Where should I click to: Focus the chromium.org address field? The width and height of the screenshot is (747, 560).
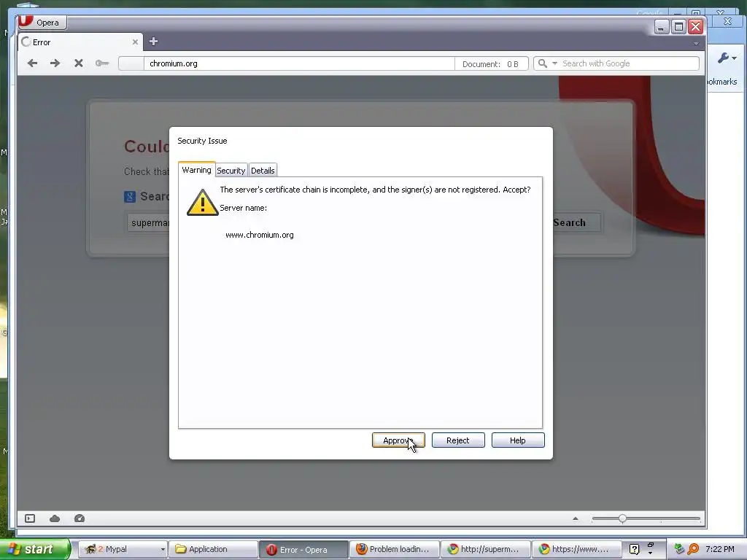click(x=298, y=63)
